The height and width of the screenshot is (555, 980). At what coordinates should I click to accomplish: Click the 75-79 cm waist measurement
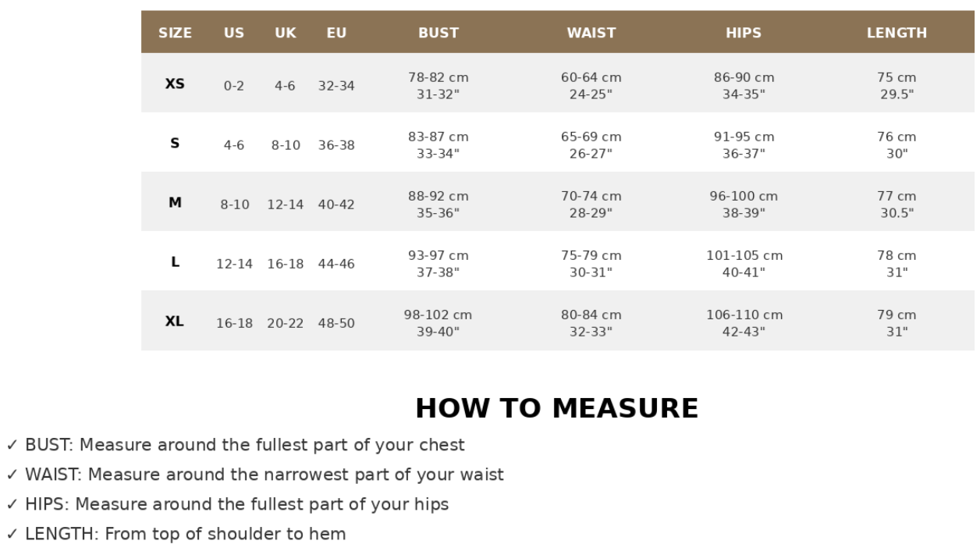pyautogui.click(x=591, y=255)
